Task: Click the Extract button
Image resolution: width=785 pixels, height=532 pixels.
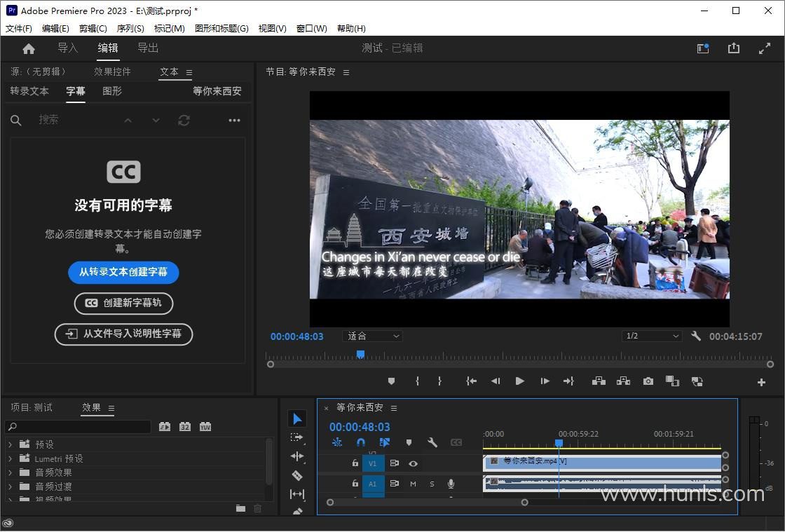Action: pyautogui.click(x=623, y=381)
